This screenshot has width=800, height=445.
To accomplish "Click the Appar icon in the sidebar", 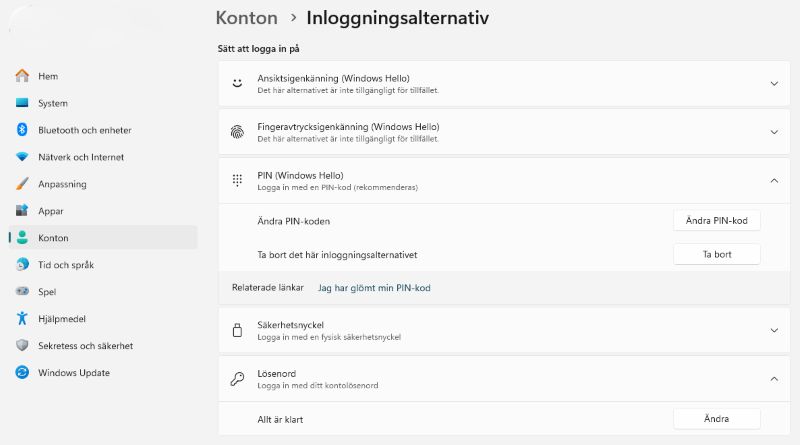I will pos(22,210).
